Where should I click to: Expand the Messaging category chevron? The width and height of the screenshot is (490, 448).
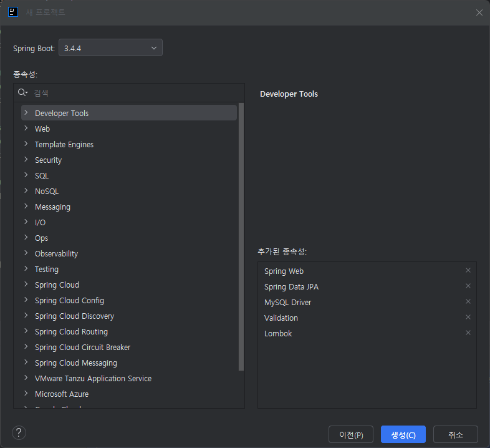[26, 207]
